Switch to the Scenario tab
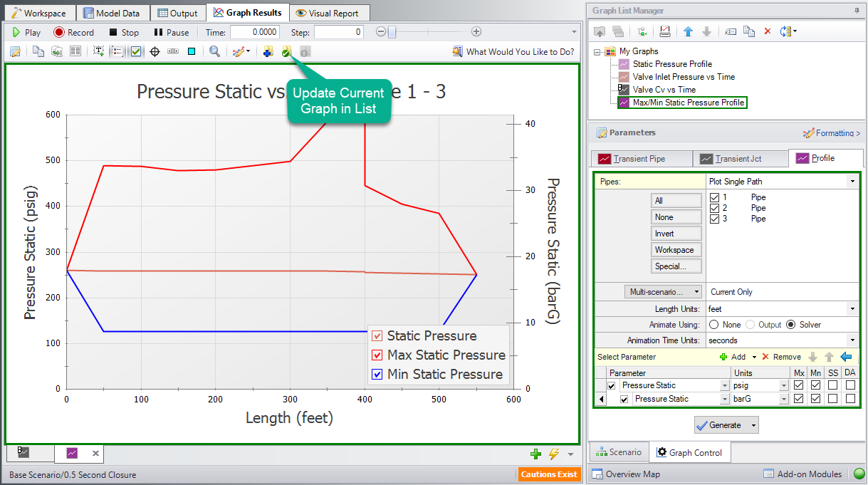868x485 pixels. click(619, 452)
